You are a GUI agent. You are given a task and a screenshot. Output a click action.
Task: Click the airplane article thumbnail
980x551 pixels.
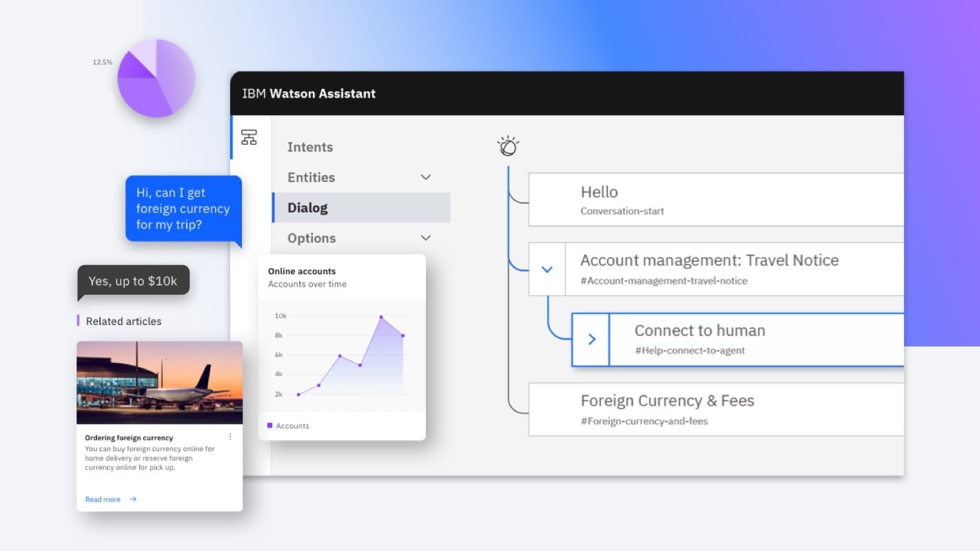pyautogui.click(x=159, y=382)
